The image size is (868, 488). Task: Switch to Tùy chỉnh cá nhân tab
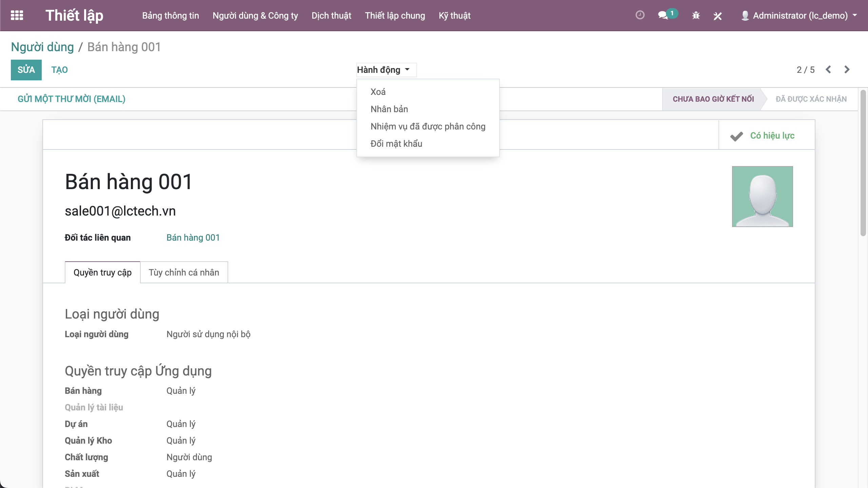[x=184, y=272]
